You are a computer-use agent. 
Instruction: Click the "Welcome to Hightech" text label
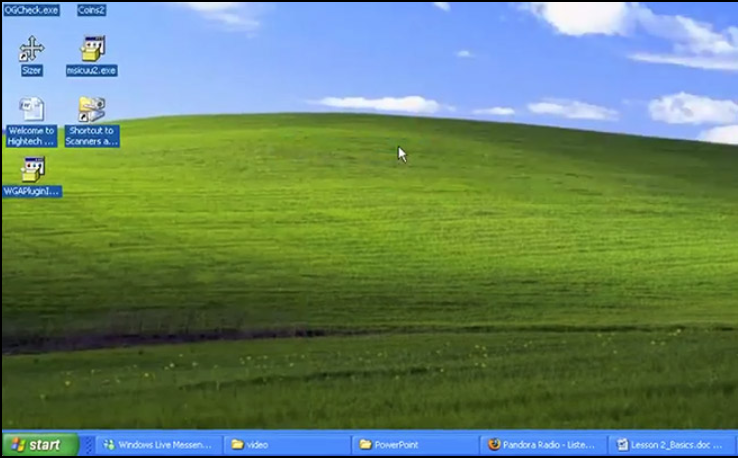click(32, 136)
